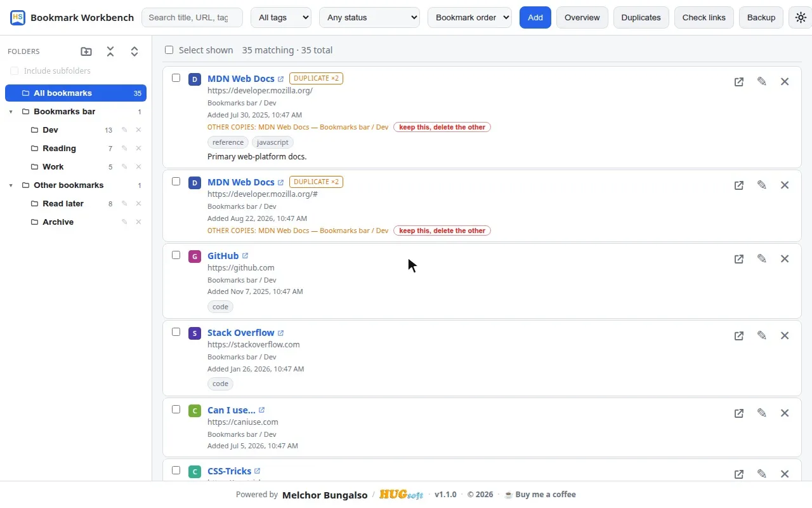The image size is (812, 508).
Task: Open the GitHub bookmark in new tab
Action: pos(739,259)
